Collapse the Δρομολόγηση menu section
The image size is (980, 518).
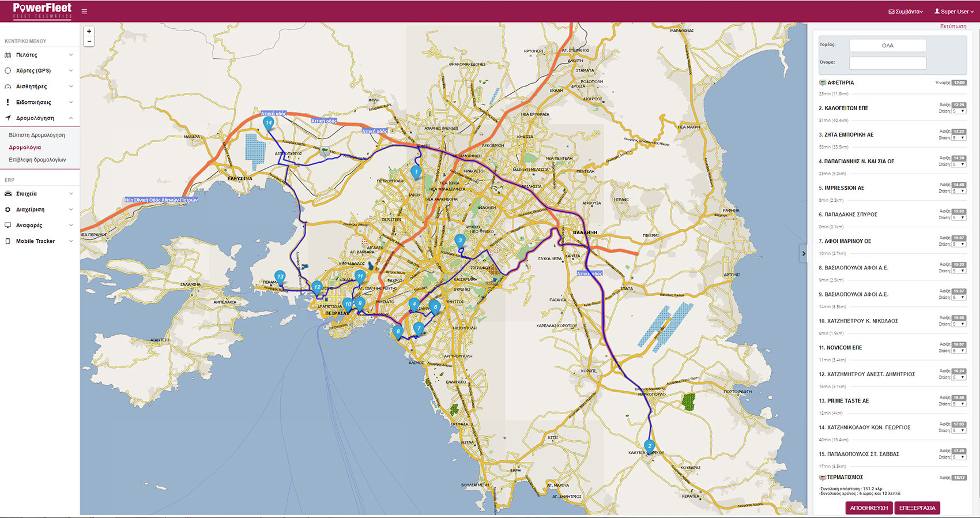click(71, 118)
